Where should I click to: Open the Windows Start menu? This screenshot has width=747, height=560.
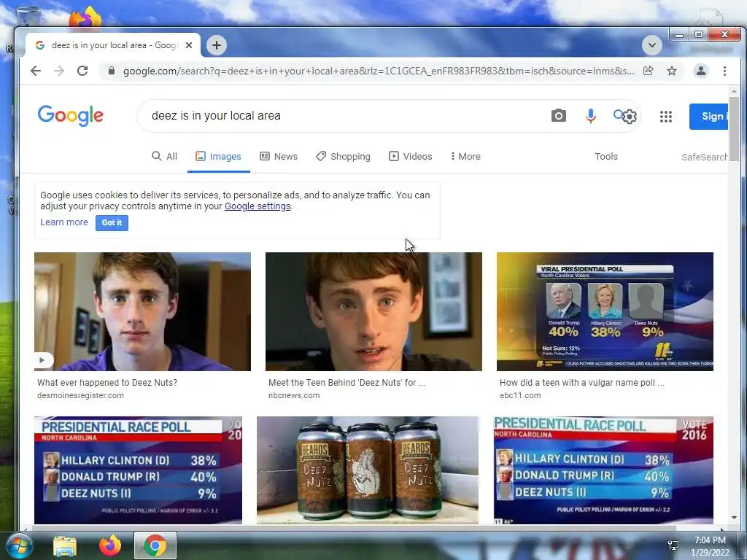[x=18, y=545]
